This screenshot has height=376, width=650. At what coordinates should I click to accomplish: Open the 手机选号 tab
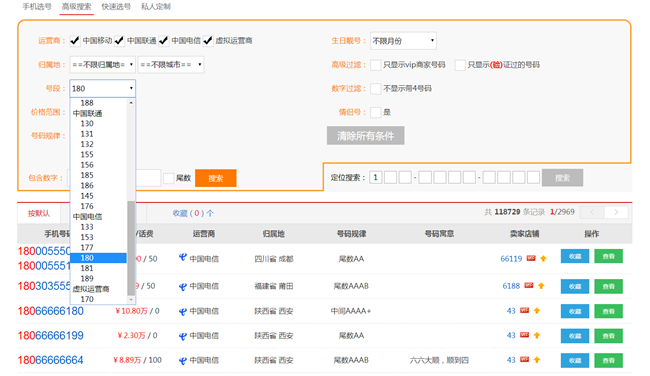pos(36,7)
